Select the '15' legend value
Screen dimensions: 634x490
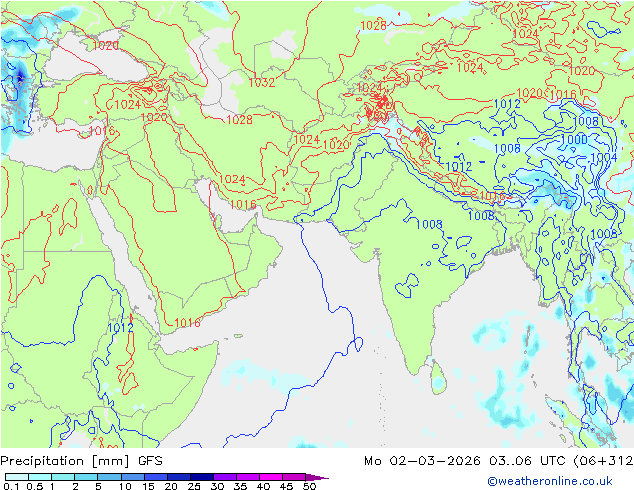click(148, 486)
